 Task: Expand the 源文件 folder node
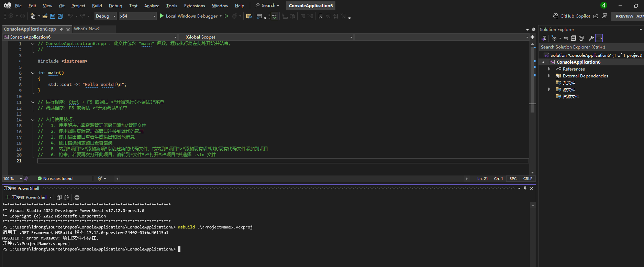(x=549, y=89)
